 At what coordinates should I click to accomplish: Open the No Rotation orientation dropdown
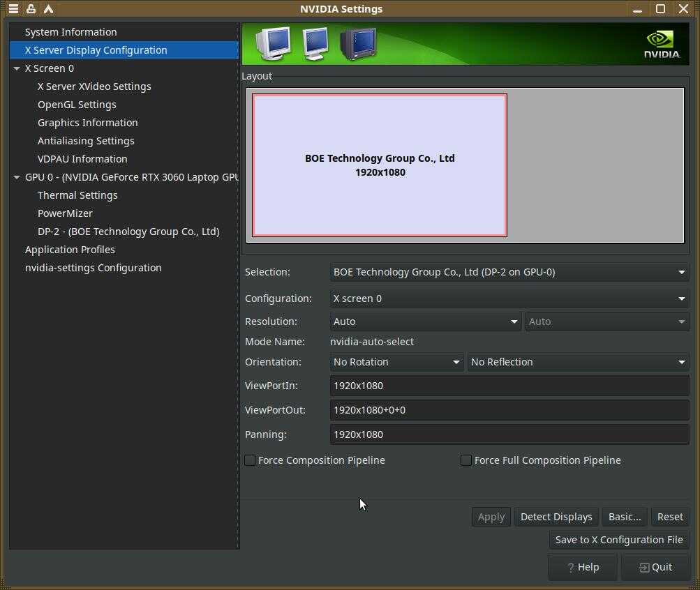396,362
